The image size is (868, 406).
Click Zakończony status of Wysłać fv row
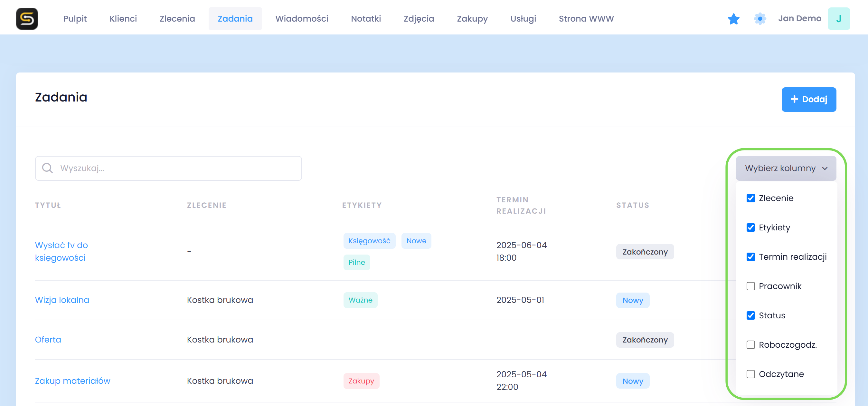pos(645,252)
